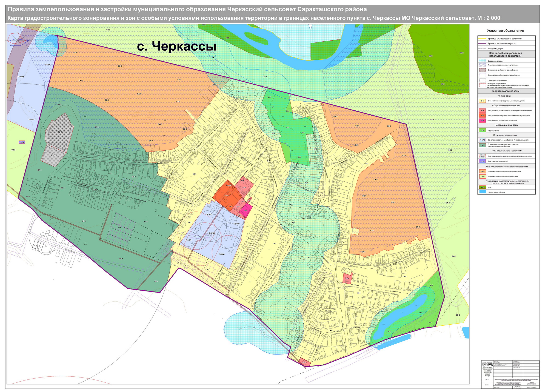Click the flood-prone territories legend swatch

482,65
